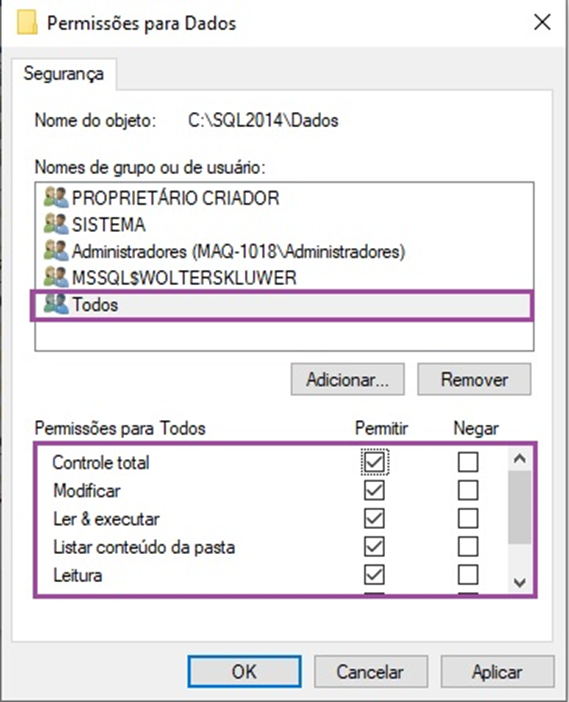This screenshot has width=569, height=702.
Task: Click the permissions list scroll up arrow
Action: [520, 458]
